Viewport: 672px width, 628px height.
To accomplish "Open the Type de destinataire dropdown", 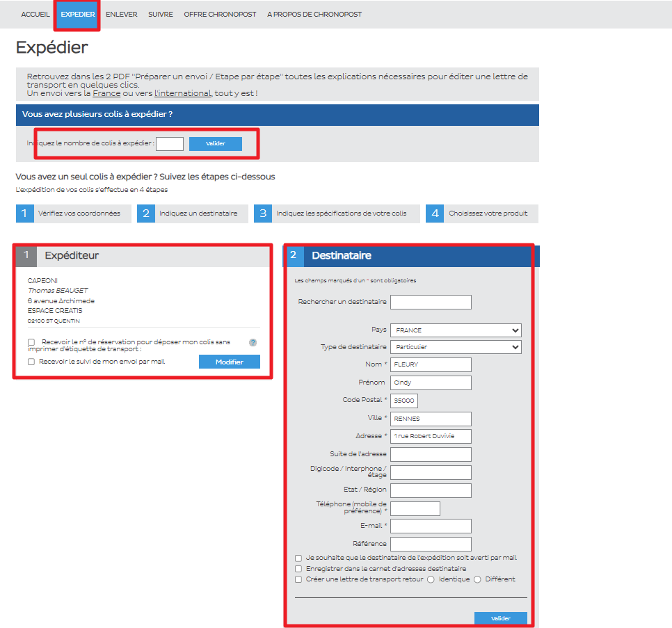I will 456,347.
